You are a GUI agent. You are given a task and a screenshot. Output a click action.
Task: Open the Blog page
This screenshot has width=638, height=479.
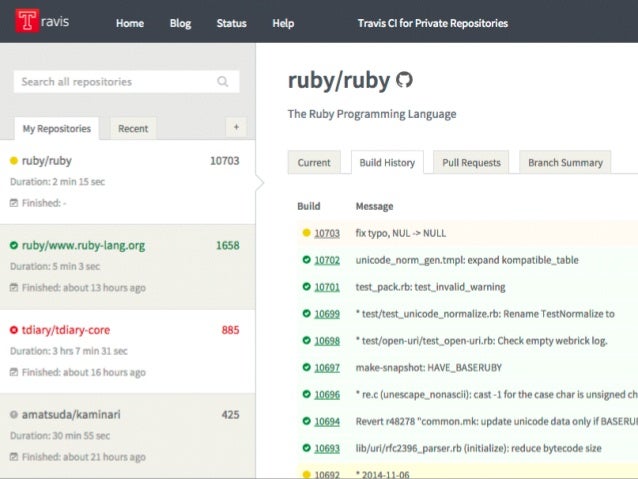coord(180,23)
